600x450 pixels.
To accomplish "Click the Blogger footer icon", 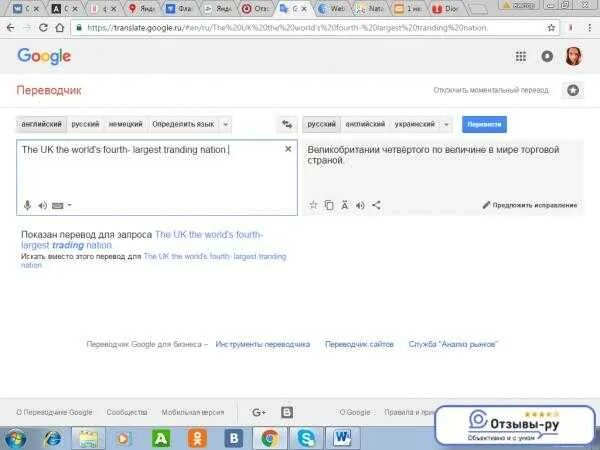I will point(287,412).
